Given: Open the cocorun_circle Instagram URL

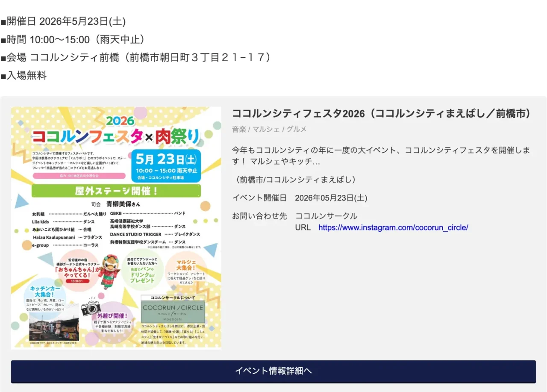Looking at the screenshot, I should pyautogui.click(x=393, y=227).
